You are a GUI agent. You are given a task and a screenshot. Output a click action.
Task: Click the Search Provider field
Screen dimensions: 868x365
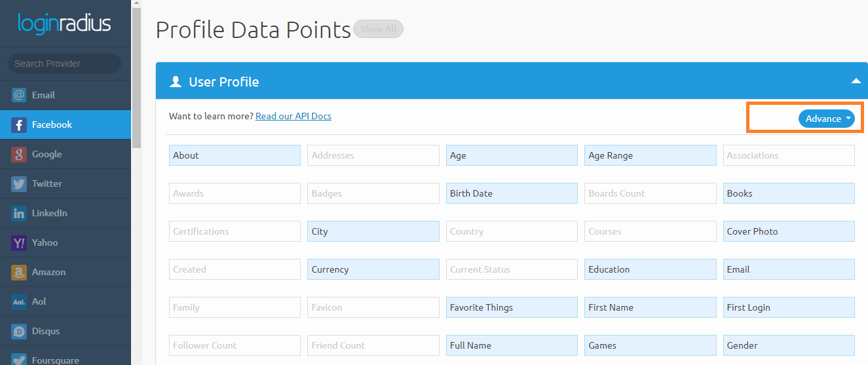pos(64,64)
